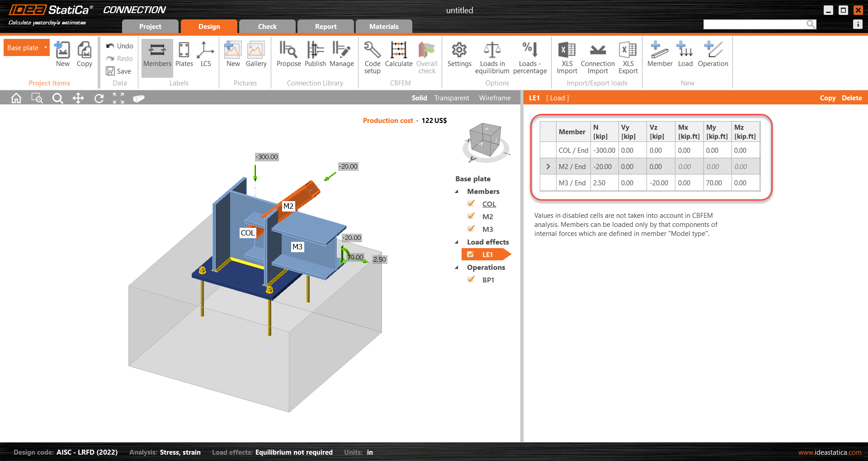Viewport: 868px width, 461px height.
Task: Open Code setup settings
Action: [372, 56]
